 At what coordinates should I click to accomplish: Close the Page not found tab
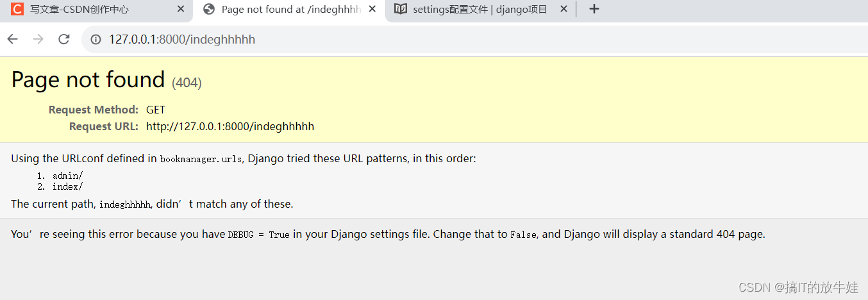372,9
